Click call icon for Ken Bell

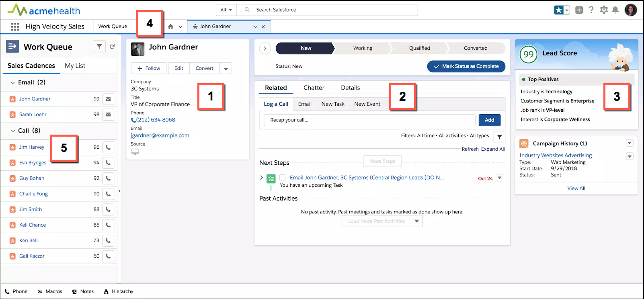pyautogui.click(x=108, y=240)
